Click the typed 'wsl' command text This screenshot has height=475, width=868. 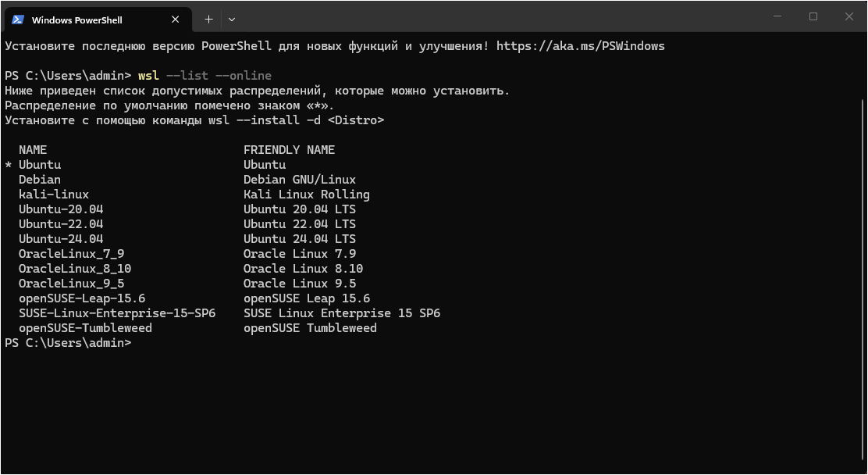tap(148, 76)
